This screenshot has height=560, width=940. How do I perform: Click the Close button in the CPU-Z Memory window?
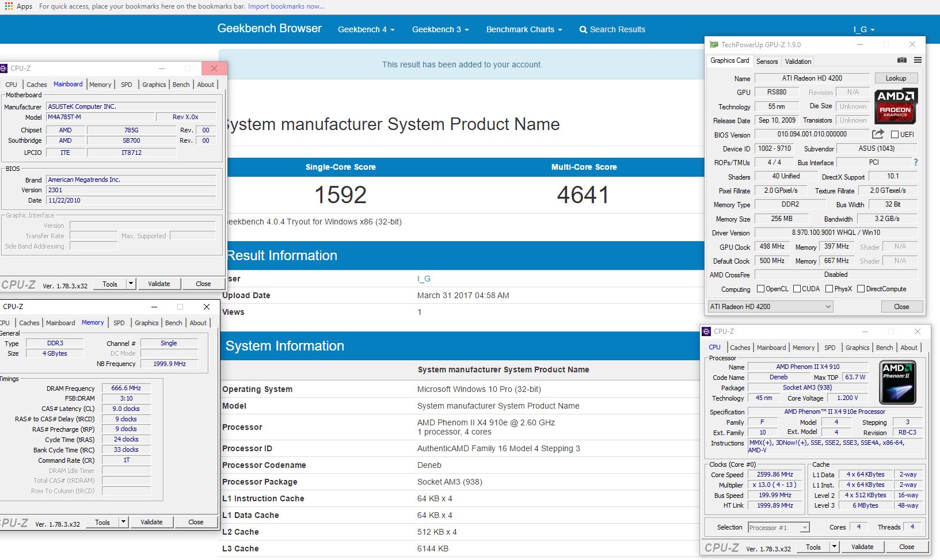click(196, 522)
